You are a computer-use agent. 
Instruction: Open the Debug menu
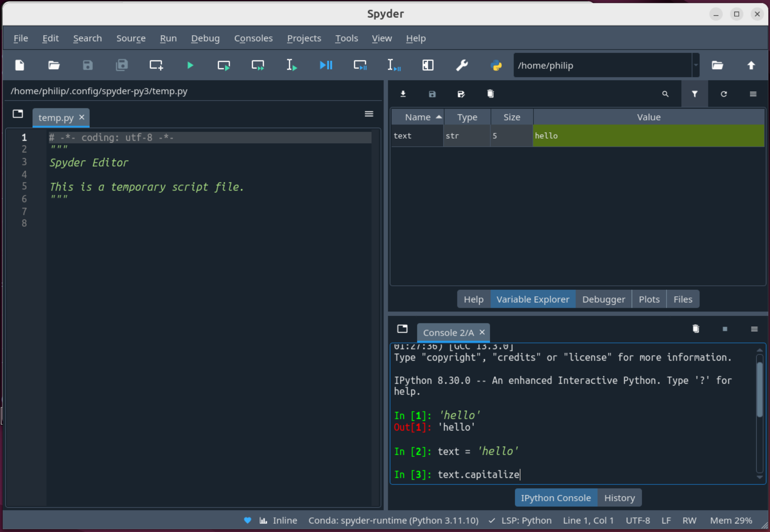pos(205,38)
